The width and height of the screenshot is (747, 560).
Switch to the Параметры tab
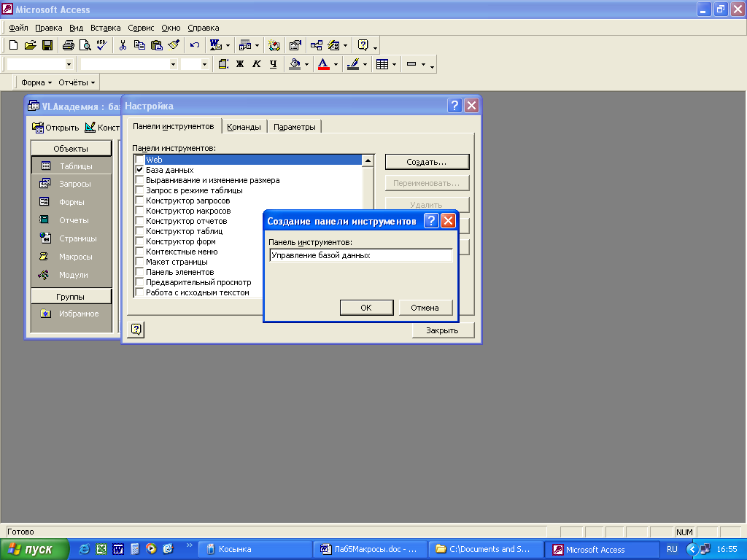(x=295, y=127)
